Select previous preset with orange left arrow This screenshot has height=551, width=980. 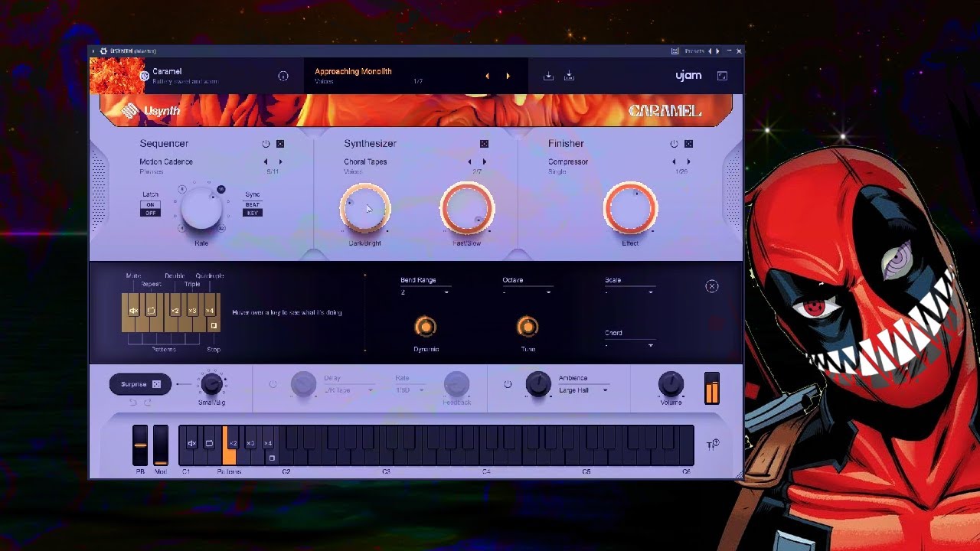click(487, 76)
